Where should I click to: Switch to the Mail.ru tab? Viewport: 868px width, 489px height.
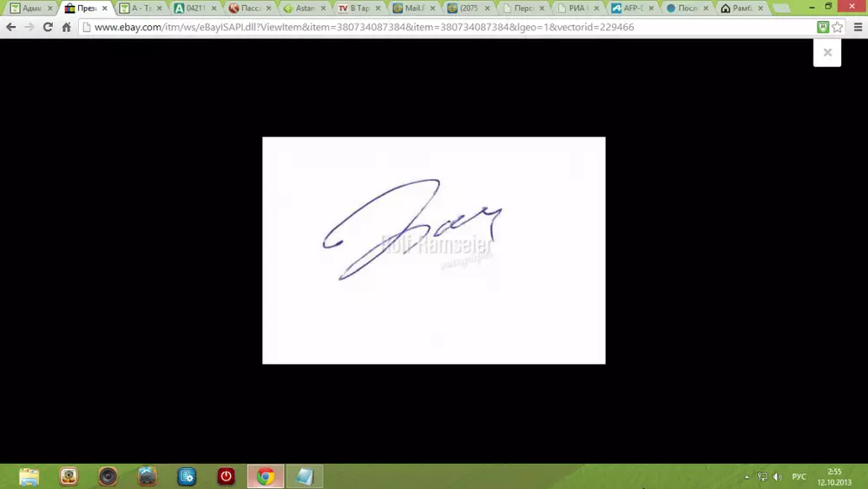[411, 8]
